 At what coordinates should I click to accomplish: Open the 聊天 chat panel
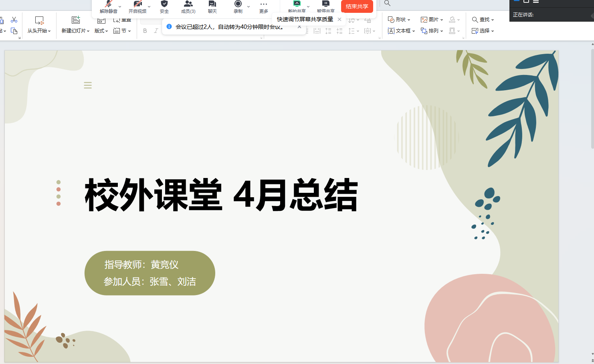pyautogui.click(x=212, y=6)
